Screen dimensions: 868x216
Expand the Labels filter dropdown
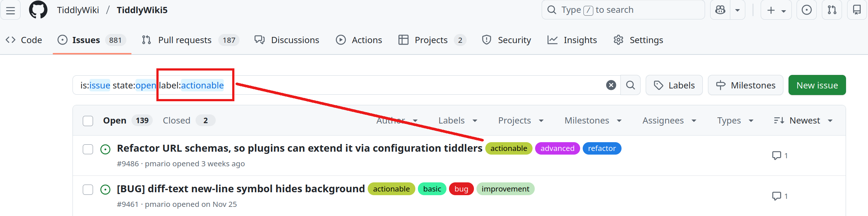(457, 121)
